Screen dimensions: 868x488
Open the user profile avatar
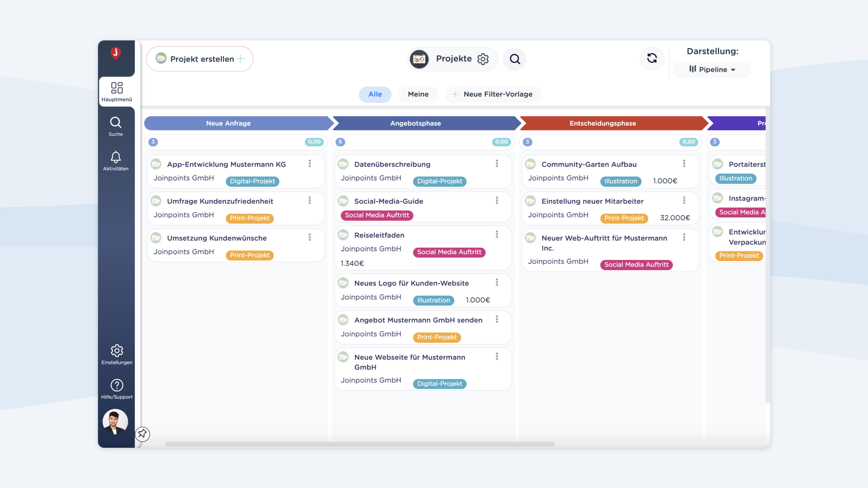tap(115, 422)
